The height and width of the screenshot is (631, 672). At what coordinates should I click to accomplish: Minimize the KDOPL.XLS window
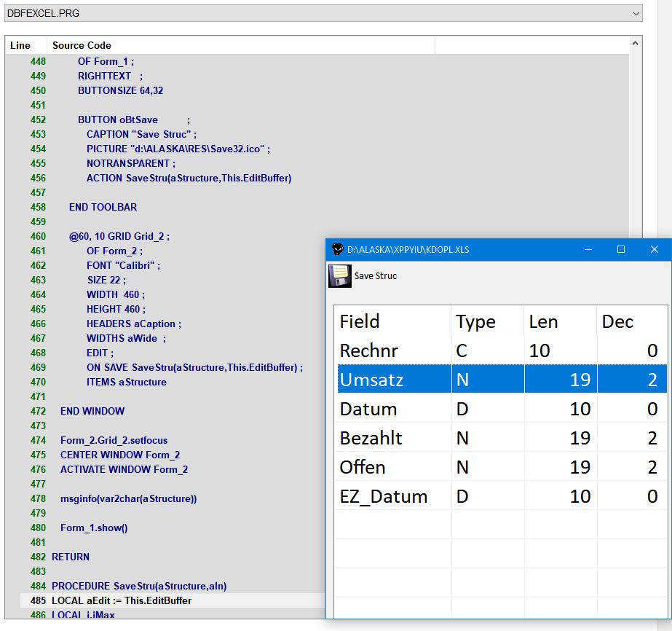pos(587,249)
